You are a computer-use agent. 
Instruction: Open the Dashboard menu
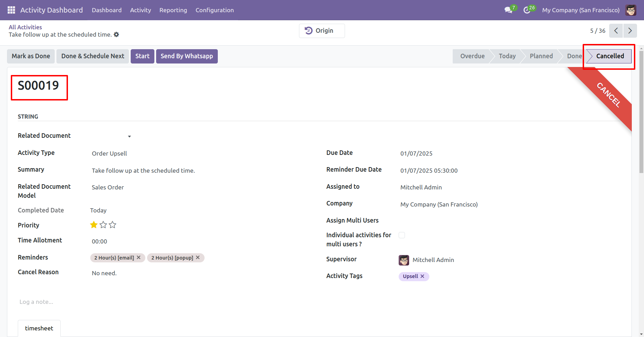coord(107,10)
